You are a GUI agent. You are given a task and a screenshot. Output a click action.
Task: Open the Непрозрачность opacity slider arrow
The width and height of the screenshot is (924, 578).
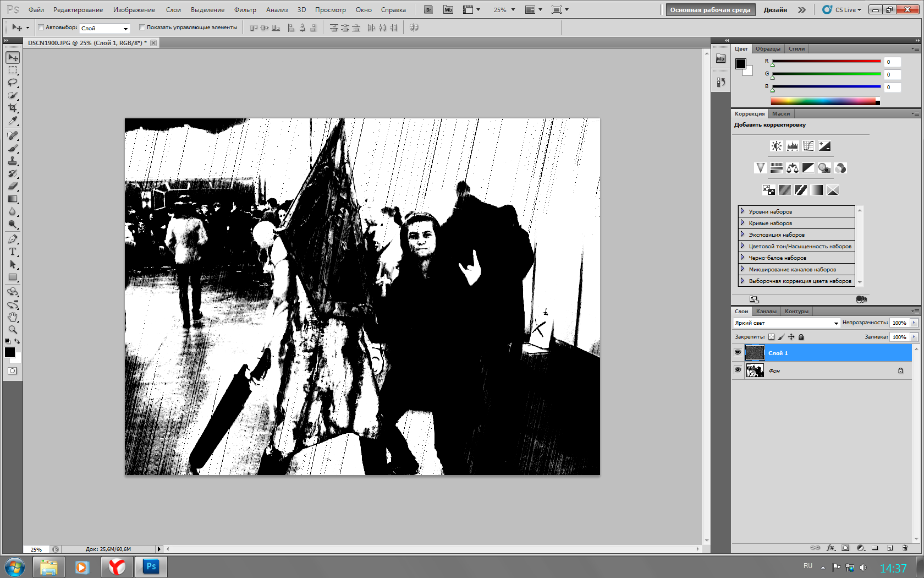tap(914, 323)
